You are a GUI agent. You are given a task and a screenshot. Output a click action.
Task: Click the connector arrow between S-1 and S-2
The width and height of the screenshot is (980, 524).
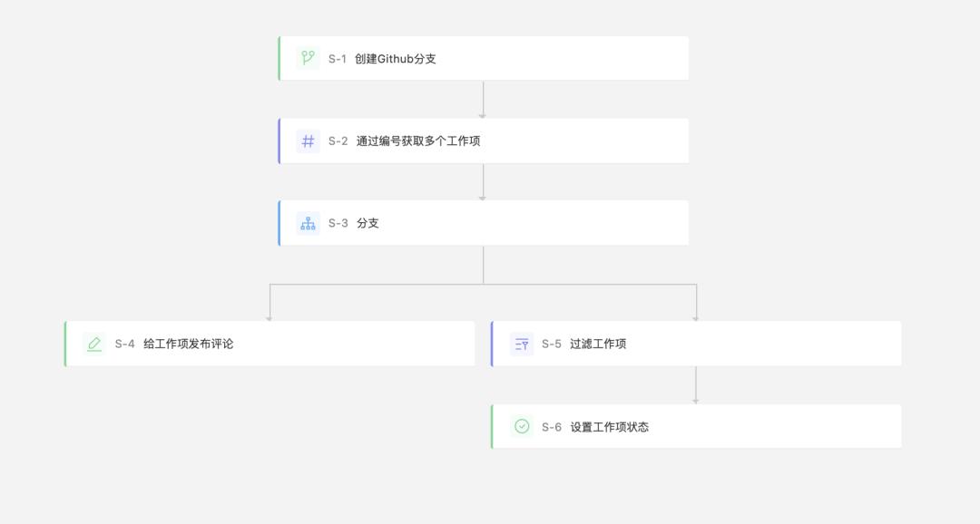[x=483, y=100]
